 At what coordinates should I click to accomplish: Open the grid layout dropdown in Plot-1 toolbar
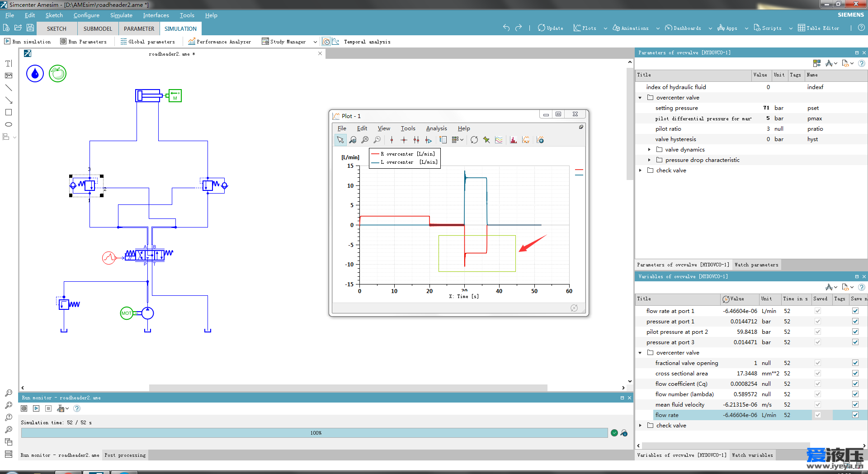462,140
